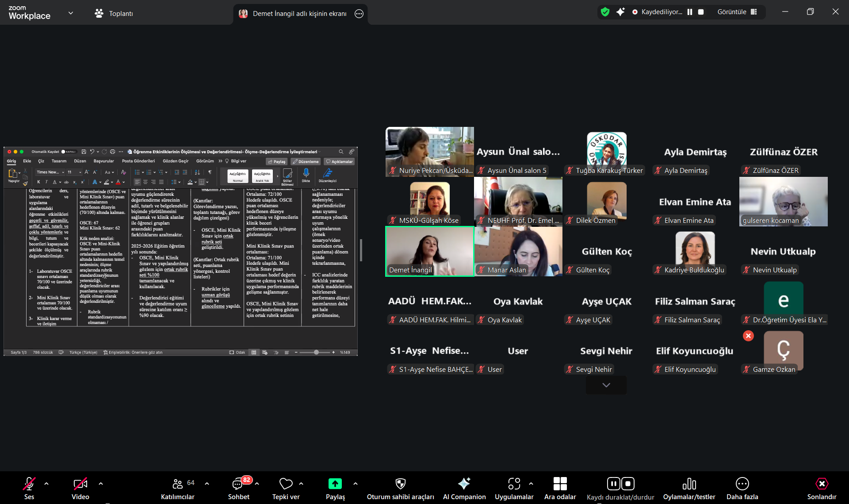Screen dimensions: 849x504
Task: Click the Tepki ver heart icon
Action: [x=286, y=484]
